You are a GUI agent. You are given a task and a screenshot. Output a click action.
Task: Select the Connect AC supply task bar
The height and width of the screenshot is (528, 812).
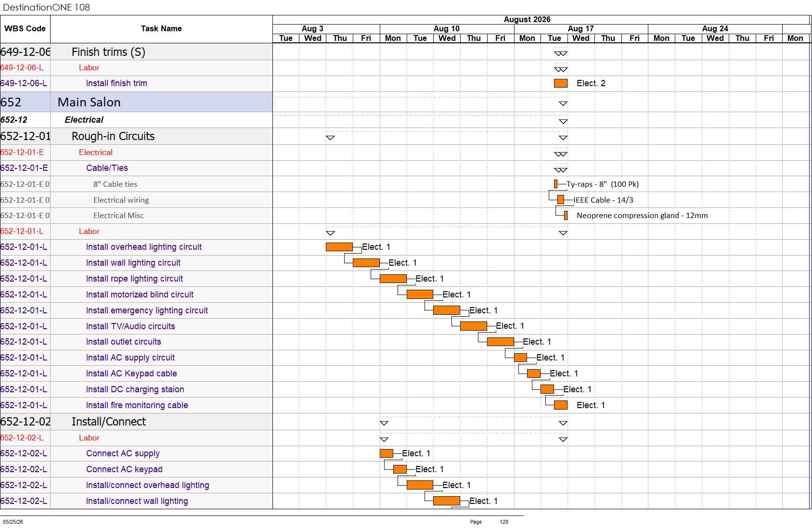click(x=387, y=453)
